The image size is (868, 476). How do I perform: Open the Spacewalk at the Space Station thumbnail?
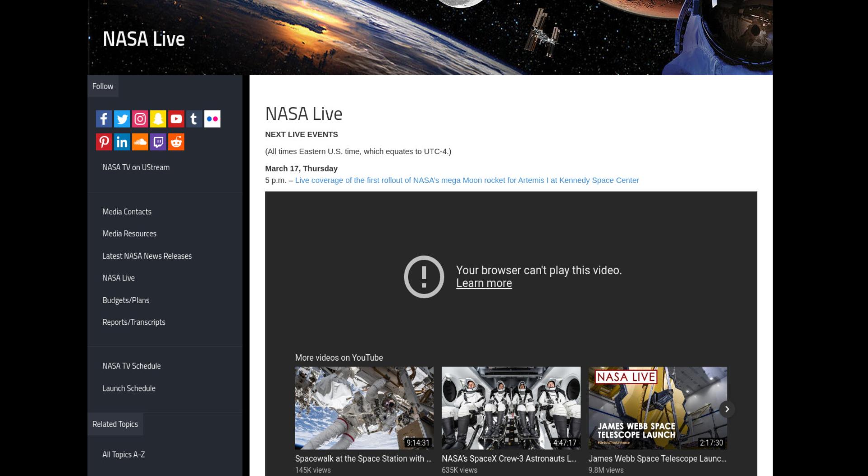tap(364, 408)
